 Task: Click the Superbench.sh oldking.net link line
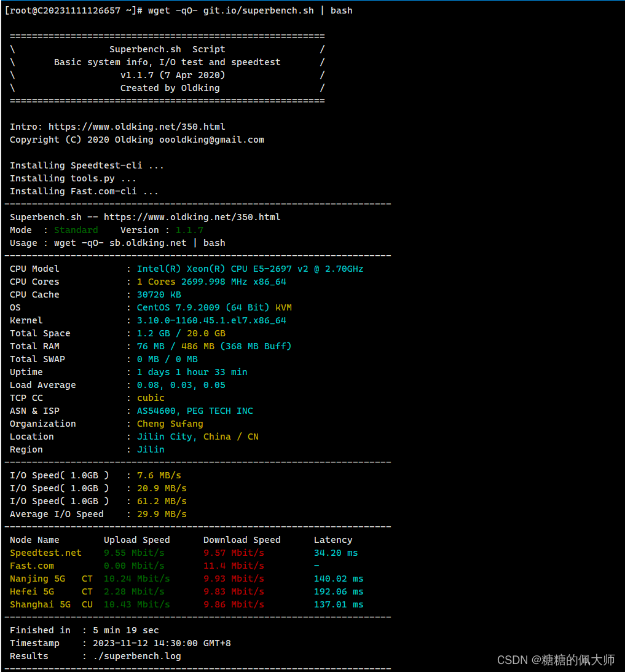point(145,217)
